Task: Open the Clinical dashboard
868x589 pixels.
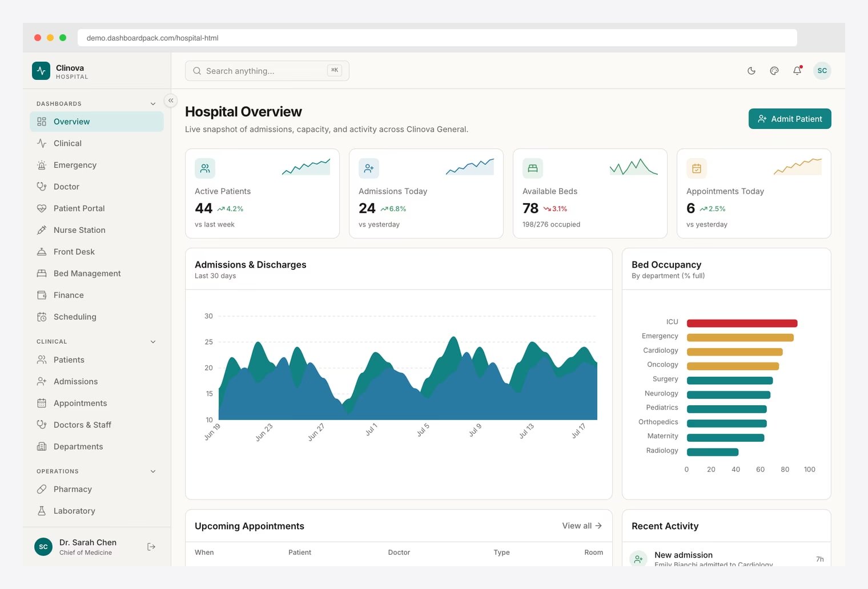Action: (x=97, y=143)
